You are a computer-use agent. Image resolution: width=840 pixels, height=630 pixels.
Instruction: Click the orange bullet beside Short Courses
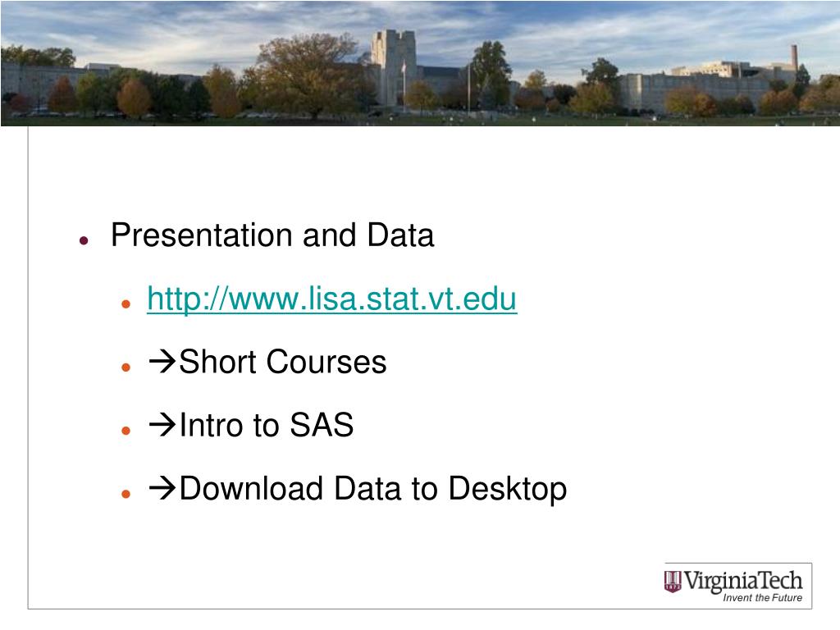(x=126, y=367)
